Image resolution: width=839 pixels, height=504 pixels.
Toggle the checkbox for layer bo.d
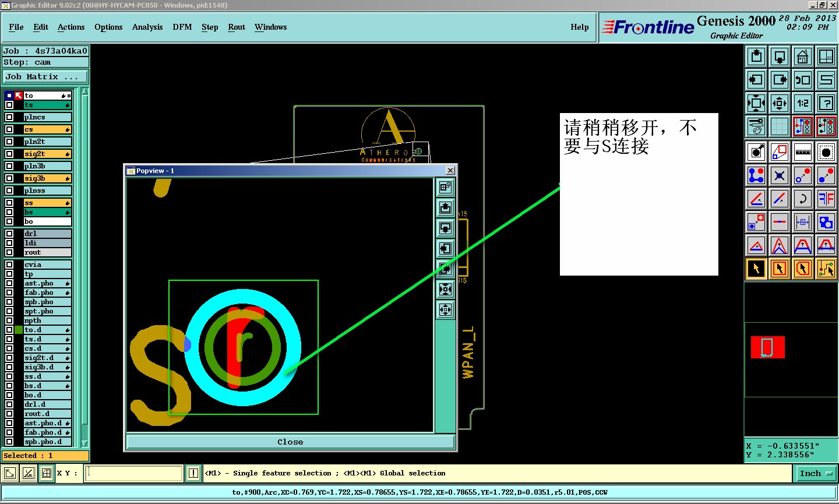pos(9,395)
